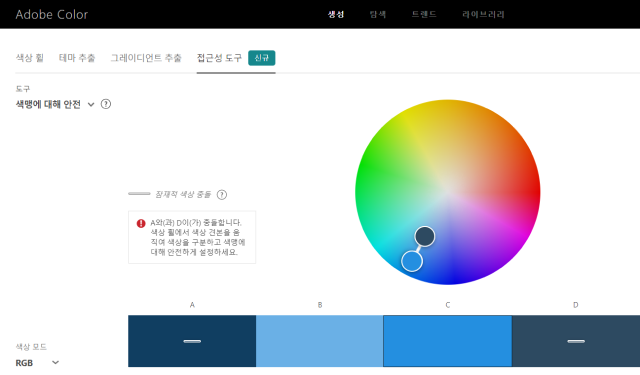Click the Adobe Color logo
This screenshot has width=640, height=375.
click(52, 14)
